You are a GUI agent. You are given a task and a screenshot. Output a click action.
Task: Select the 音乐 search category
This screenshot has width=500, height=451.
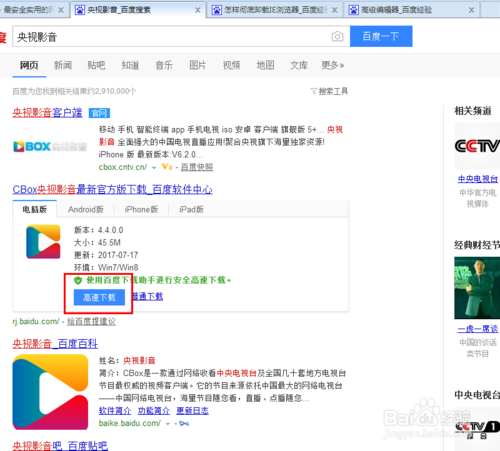164,65
